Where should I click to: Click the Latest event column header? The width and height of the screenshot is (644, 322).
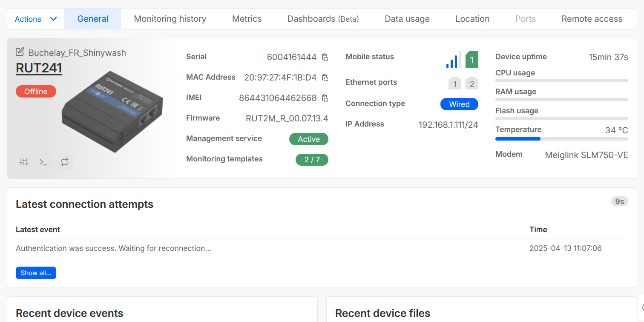(x=38, y=230)
